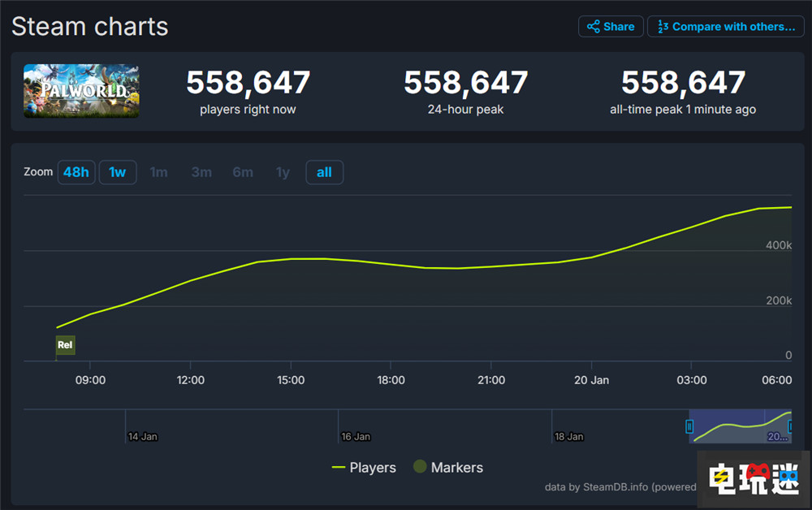Screen dimensions: 812x510
Task: Click the right navigator range handle
Action: [791, 426]
